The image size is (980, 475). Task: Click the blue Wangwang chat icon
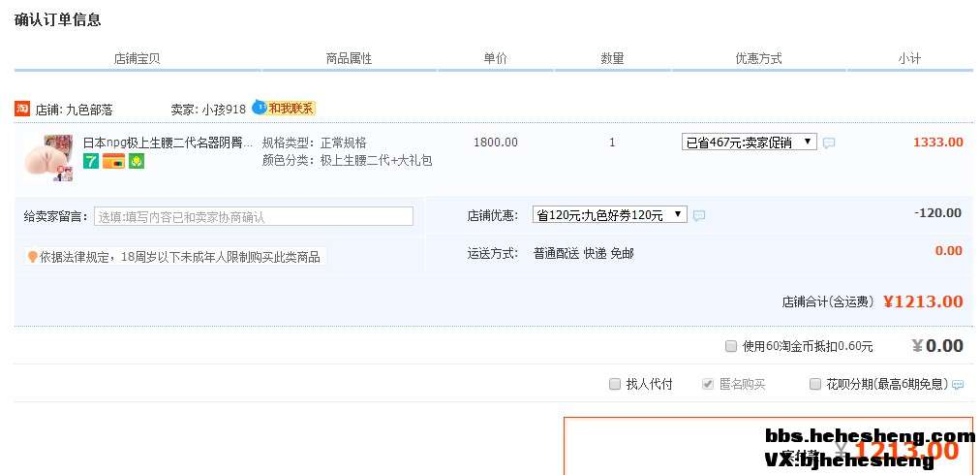[x=259, y=107]
